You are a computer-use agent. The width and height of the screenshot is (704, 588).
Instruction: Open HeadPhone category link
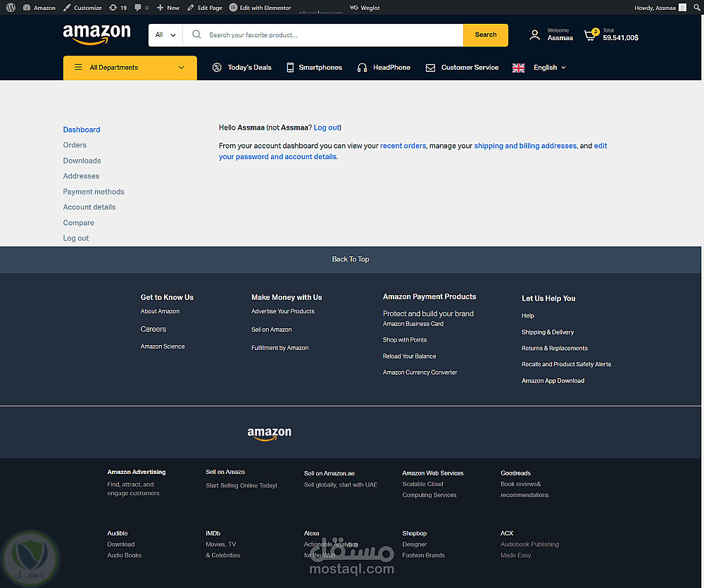tap(391, 68)
